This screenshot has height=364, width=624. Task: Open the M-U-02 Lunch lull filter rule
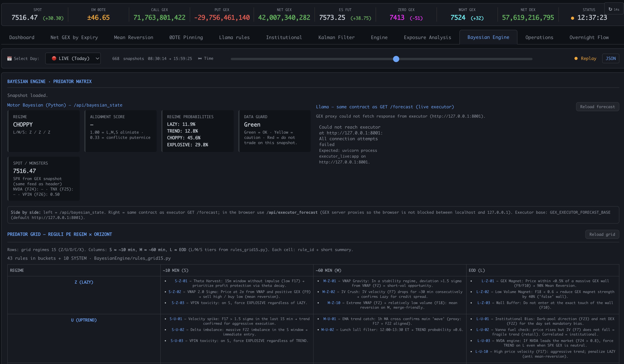328,330
